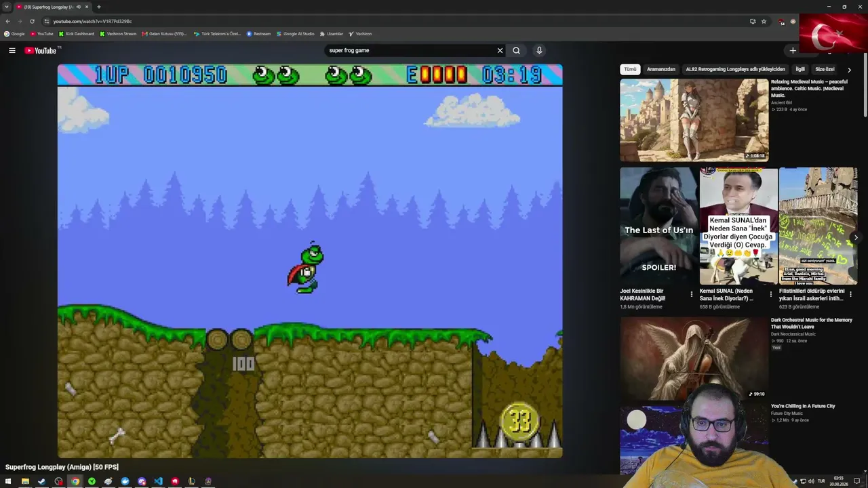Image resolution: width=868 pixels, height=488 pixels.
Task: View site information icon in address bar
Action: (x=47, y=21)
